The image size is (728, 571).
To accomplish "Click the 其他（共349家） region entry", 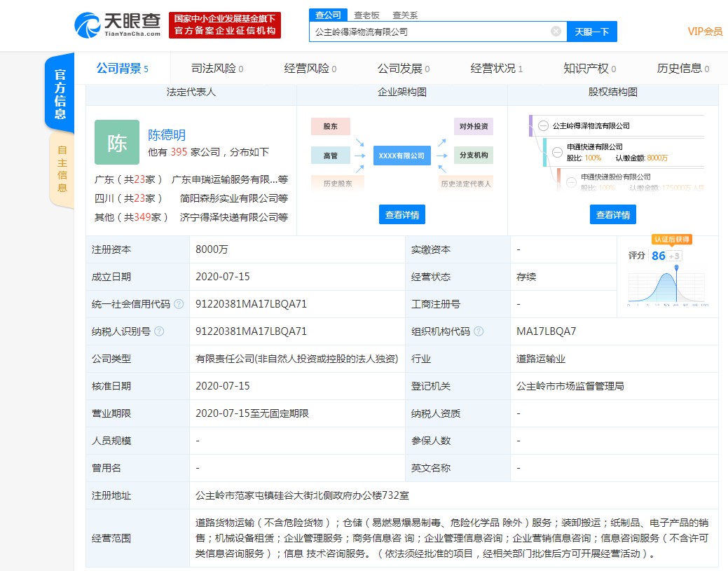I will pos(131,217).
